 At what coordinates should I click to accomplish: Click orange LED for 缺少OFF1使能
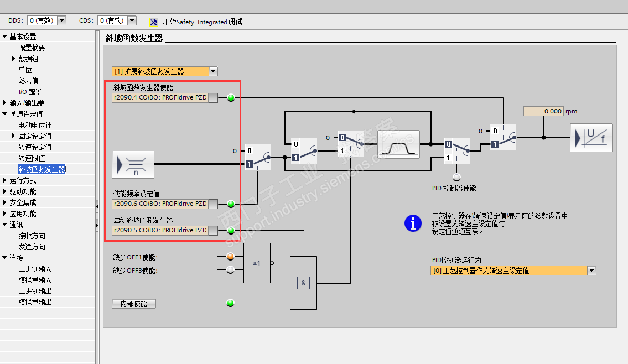click(x=230, y=257)
